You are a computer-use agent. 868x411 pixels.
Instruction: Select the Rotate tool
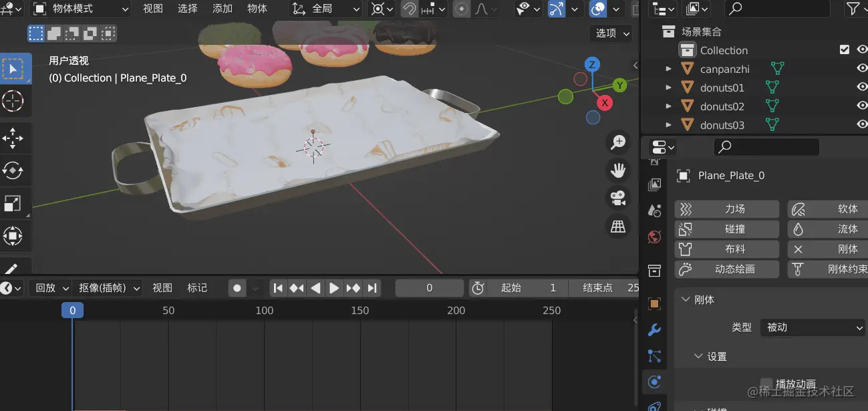click(13, 170)
